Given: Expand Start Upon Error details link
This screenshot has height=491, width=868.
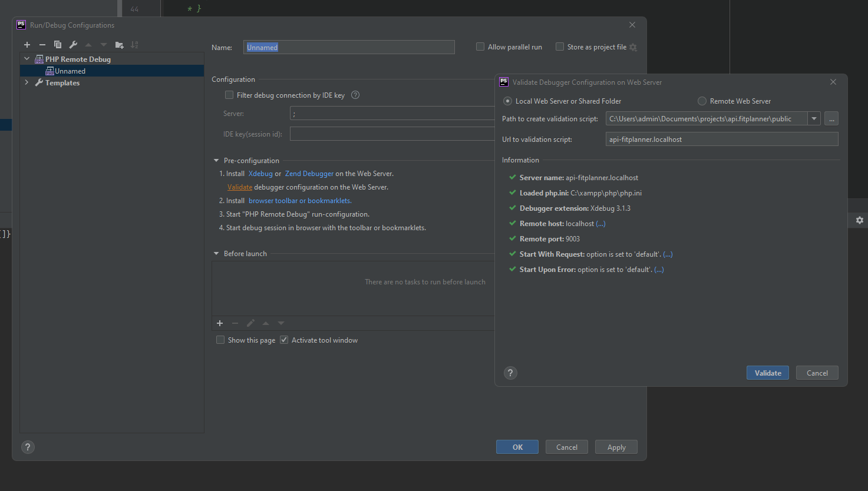Looking at the screenshot, I should coord(659,270).
